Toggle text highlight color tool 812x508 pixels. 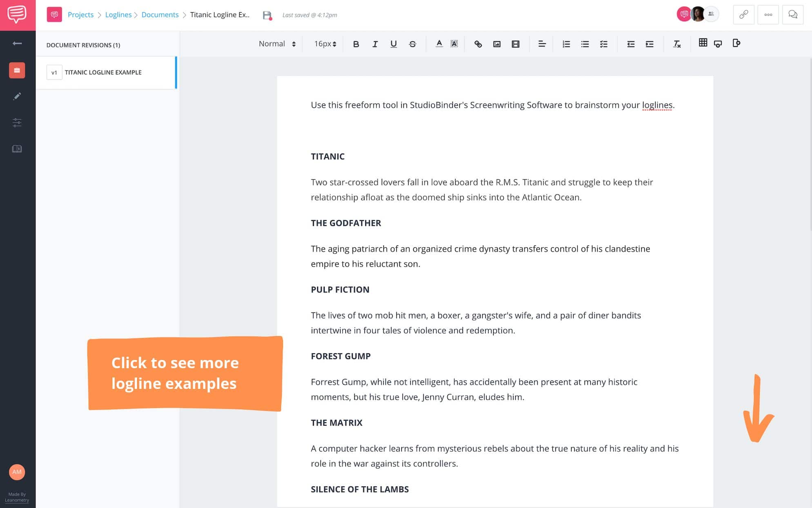click(454, 43)
